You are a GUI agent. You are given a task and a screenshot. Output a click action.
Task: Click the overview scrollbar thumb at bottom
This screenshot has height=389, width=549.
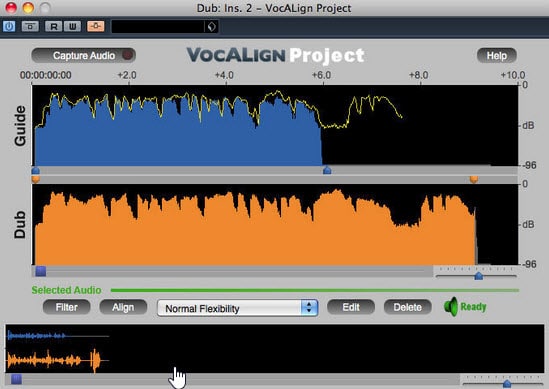[16, 379]
